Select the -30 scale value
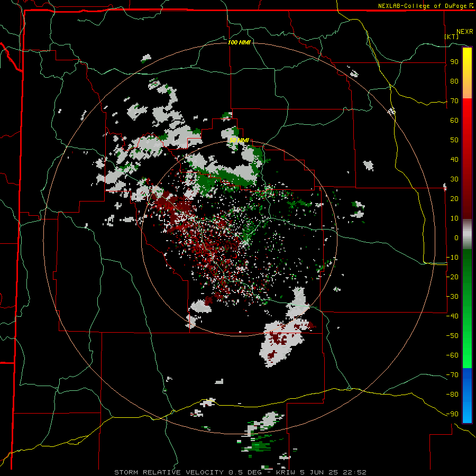 pyautogui.click(x=452, y=297)
